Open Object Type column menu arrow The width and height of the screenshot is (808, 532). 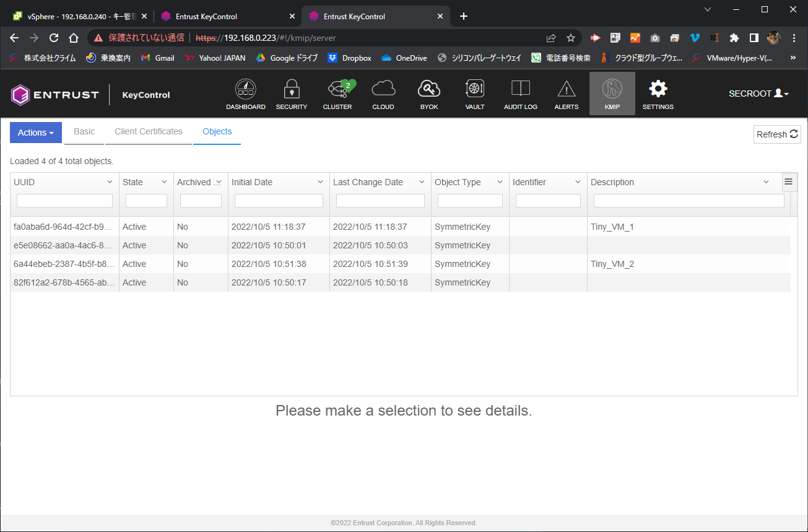point(500,182)
